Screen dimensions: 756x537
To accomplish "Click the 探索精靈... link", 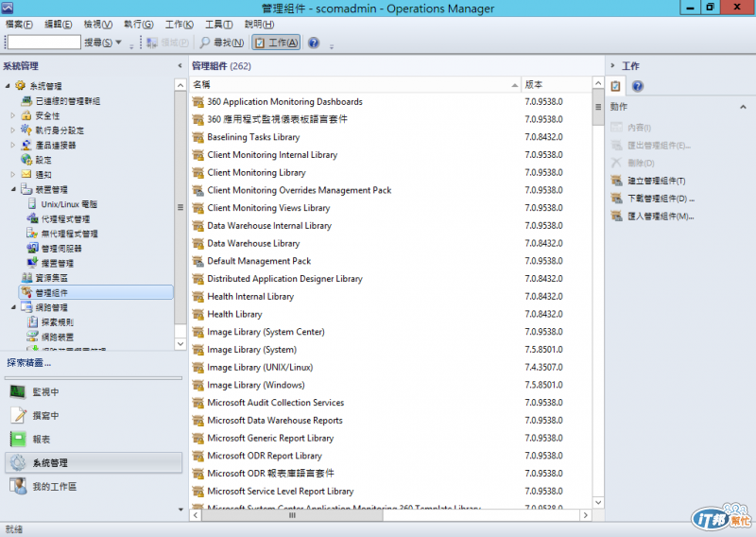I will click(x=29, y=363).
